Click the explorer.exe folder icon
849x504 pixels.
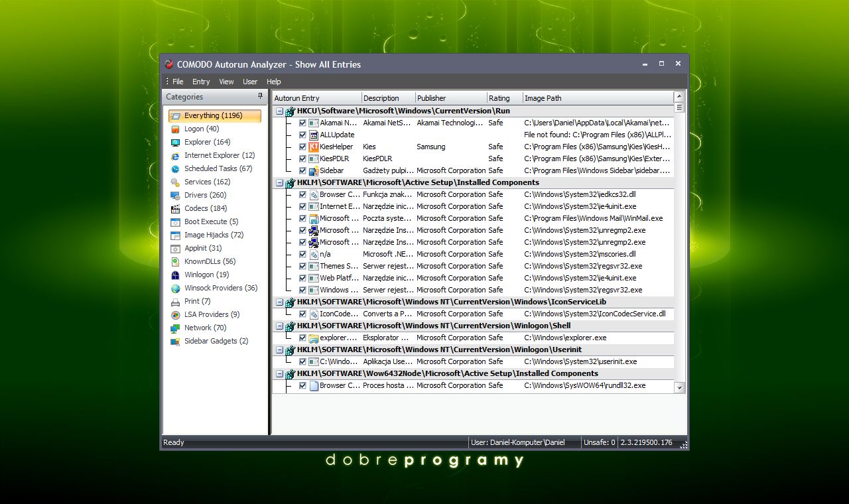(x=314, y=338)
